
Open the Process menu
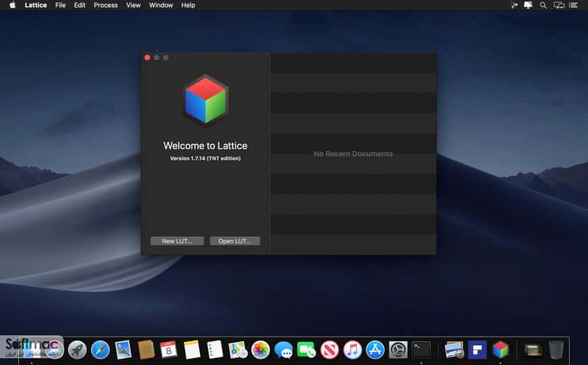tap(105, 5)
